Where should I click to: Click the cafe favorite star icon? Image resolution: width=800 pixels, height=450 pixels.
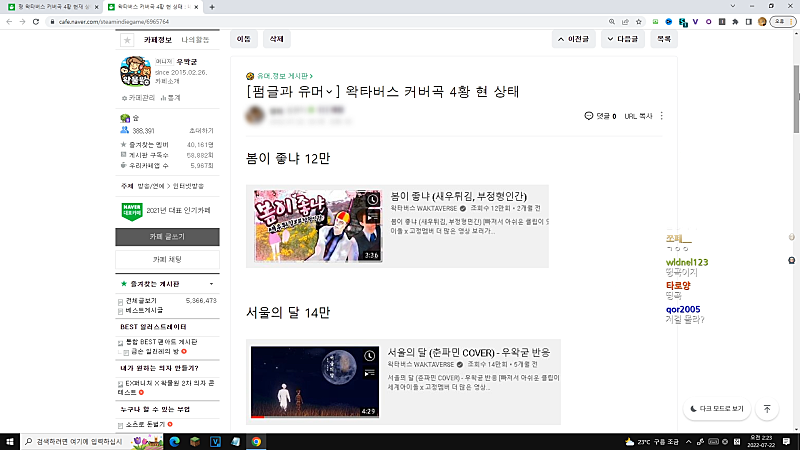[x=127, y=40]
